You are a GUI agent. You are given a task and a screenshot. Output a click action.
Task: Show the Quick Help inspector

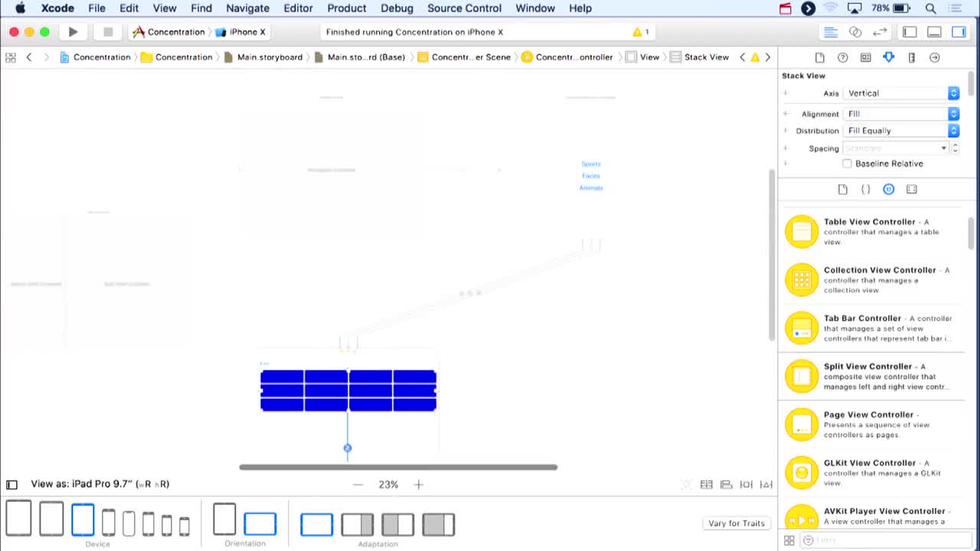pos(843,57)
